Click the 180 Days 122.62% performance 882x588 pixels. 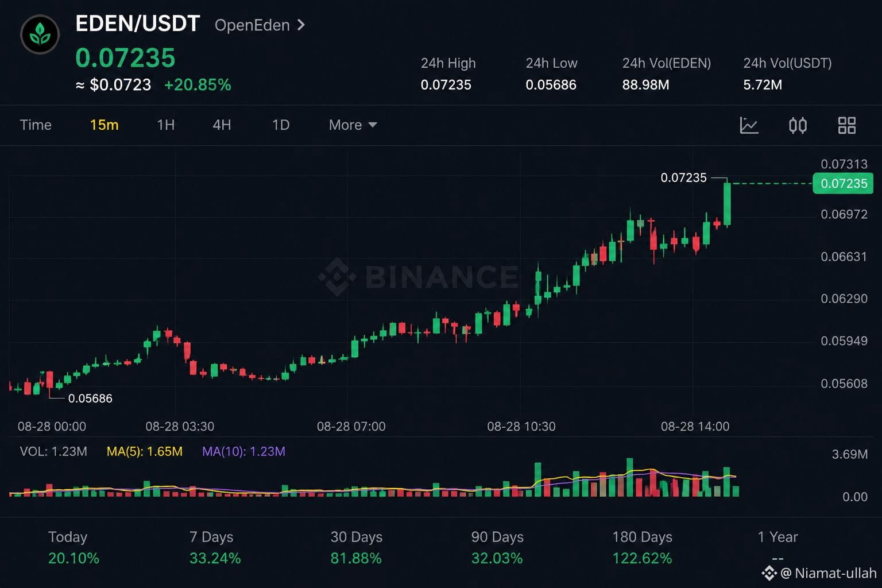642,547
